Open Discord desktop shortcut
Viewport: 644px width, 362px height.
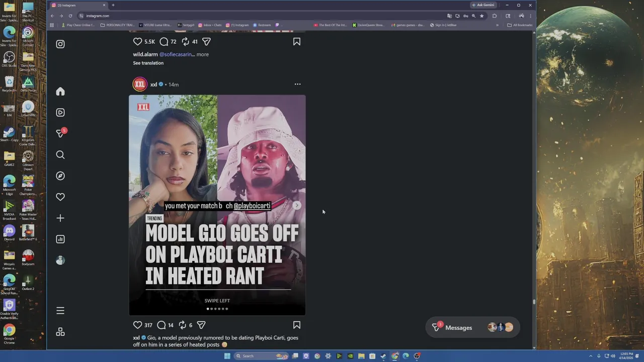(x=9, y=233)
